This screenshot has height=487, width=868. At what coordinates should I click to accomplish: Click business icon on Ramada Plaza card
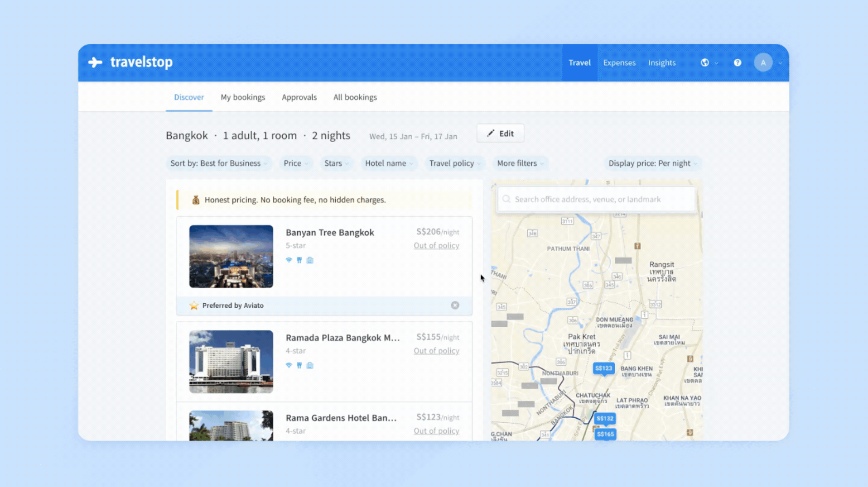tap(310, 365)
